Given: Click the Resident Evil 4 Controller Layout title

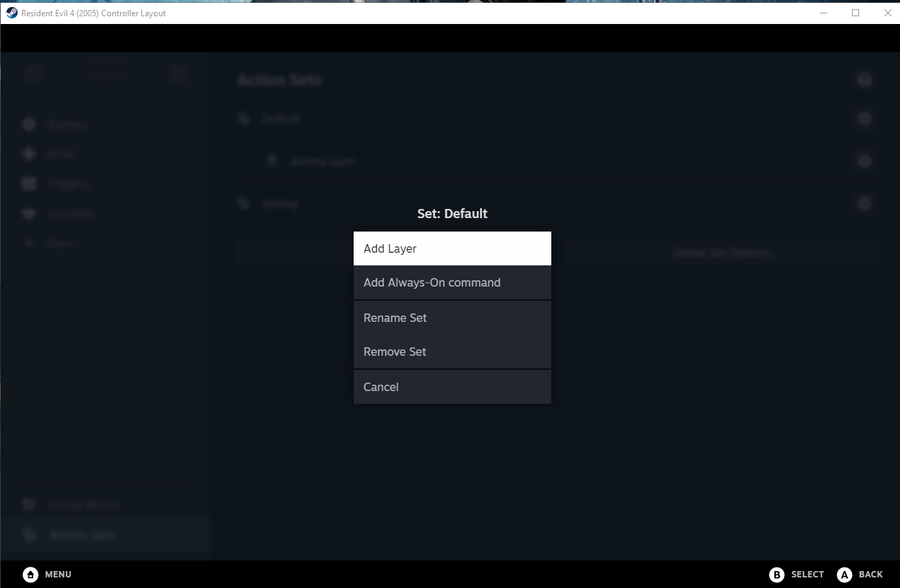Looking at the screenshot, I should pos(94,13).
